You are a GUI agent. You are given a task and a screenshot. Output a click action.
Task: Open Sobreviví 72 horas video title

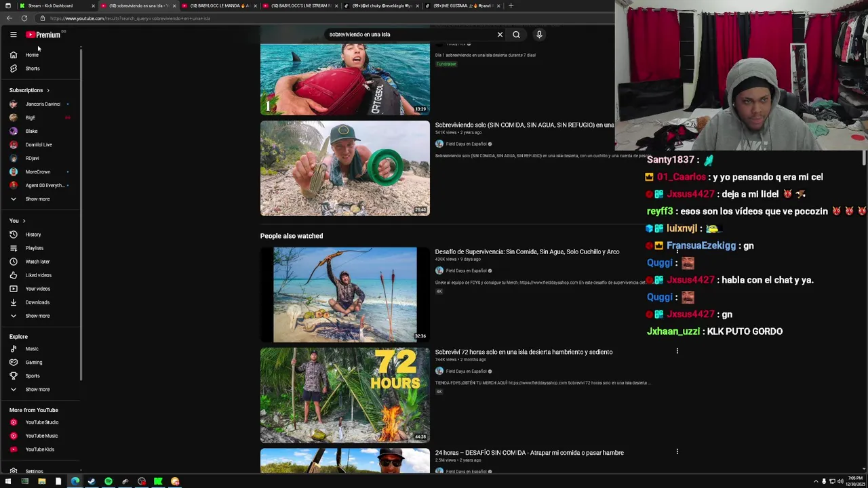click(x=524, y=352)
